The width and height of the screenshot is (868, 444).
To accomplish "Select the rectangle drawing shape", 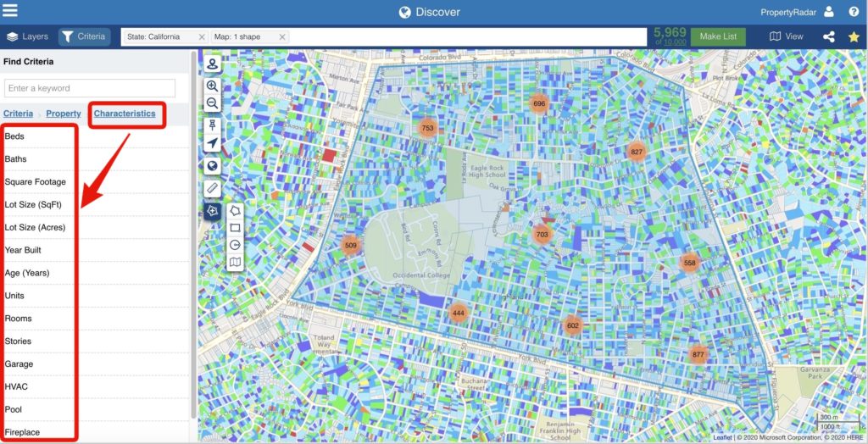I will 236,228.
